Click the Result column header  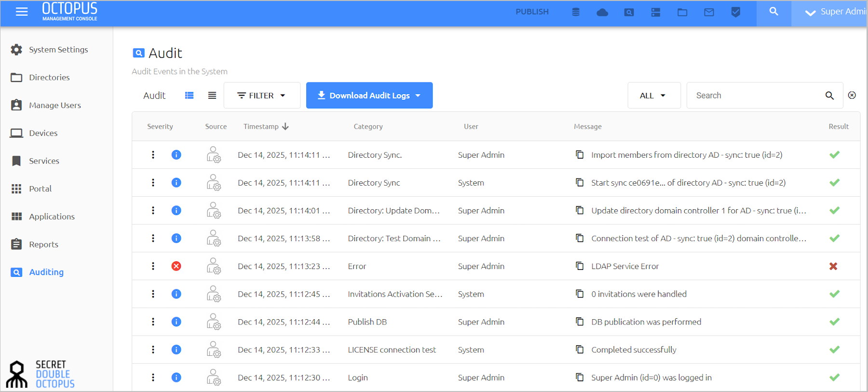pos(839,127)
